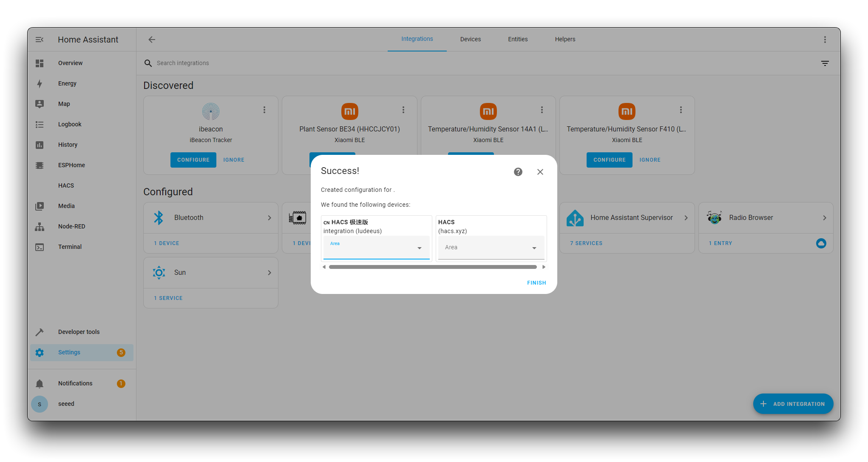Open the ESPHome chip icon
This screenshot has height=462, width=868.
click(x=40, y=165)
